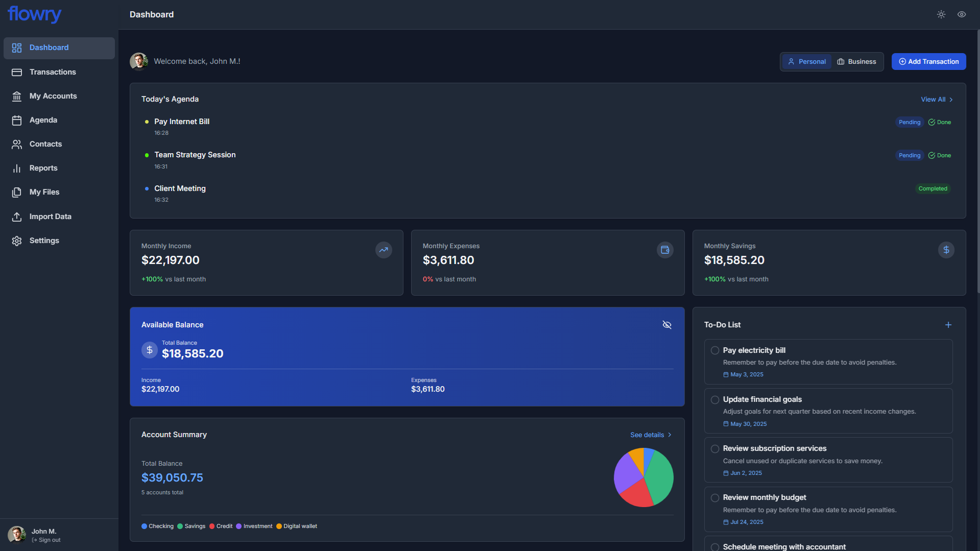
Task: Click the Personal tab user icon
Action: 791,62
